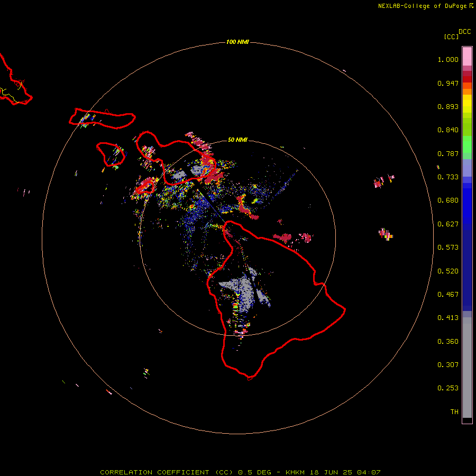Click the 0.307 value on the color scale
This screenshot has width=476, height=476.
(x=448, y=365)
